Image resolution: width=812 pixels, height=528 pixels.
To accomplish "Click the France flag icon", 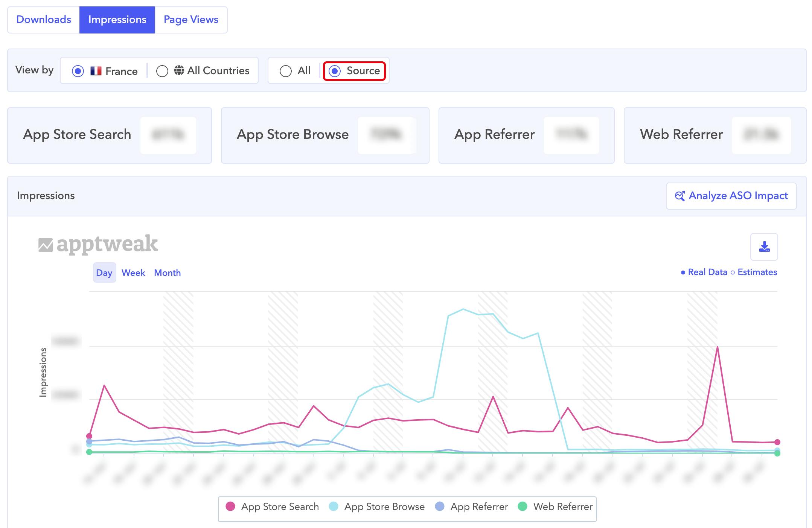I will click(96, 71).
